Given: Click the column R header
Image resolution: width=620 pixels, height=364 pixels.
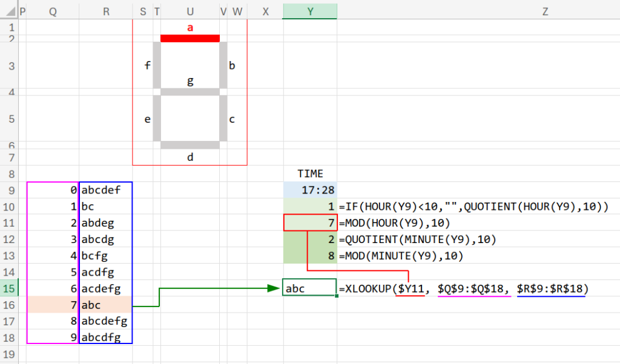Looking at the screenshot, I should click(106, 11).
